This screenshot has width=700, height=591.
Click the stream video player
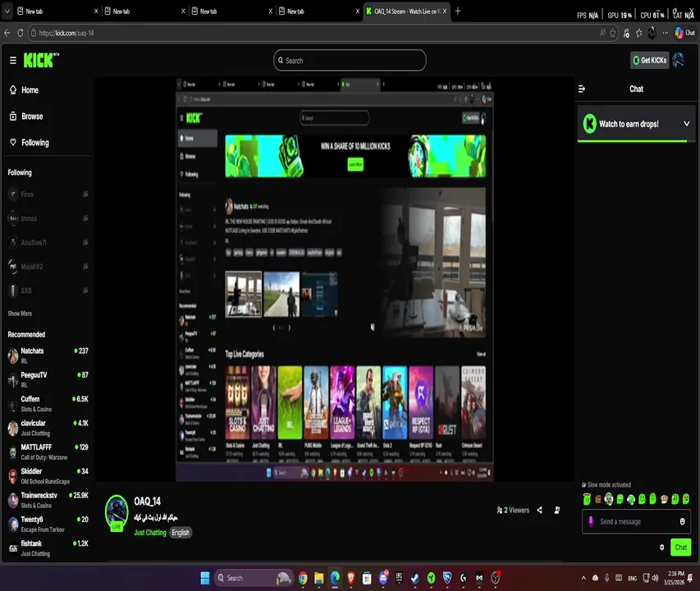point(334,279)
